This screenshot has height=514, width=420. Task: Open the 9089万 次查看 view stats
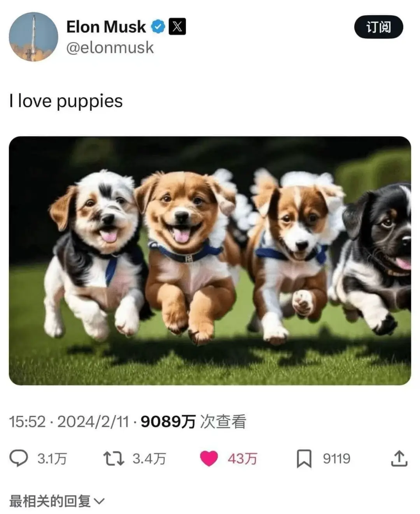[193, 421]
